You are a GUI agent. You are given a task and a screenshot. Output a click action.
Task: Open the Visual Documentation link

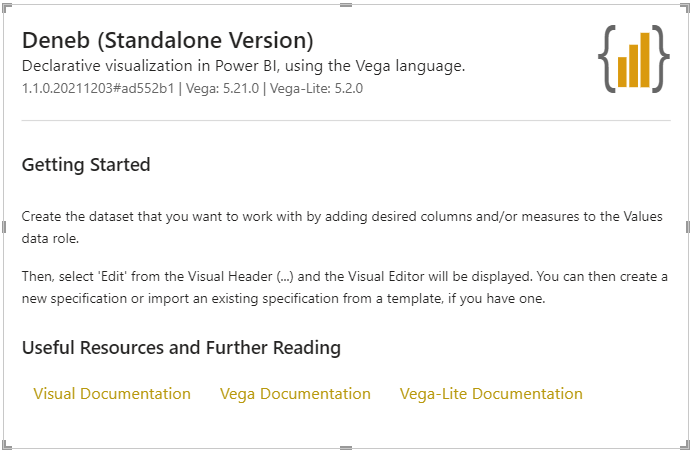112,394
